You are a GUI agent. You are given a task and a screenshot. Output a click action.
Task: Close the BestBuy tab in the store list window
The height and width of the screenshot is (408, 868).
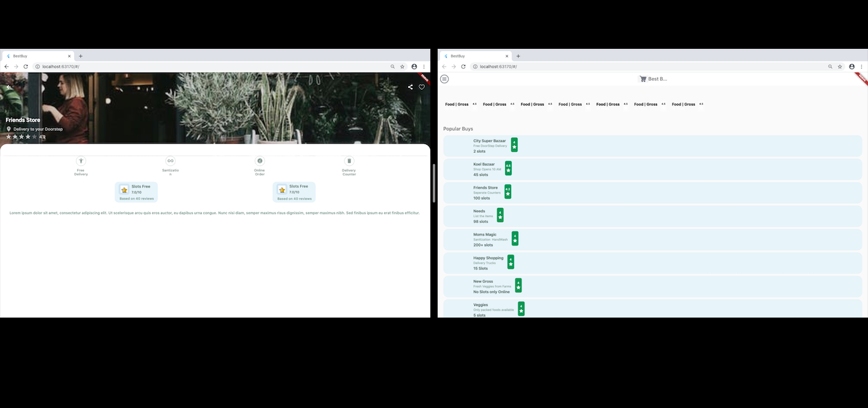(x=507, y=56)
